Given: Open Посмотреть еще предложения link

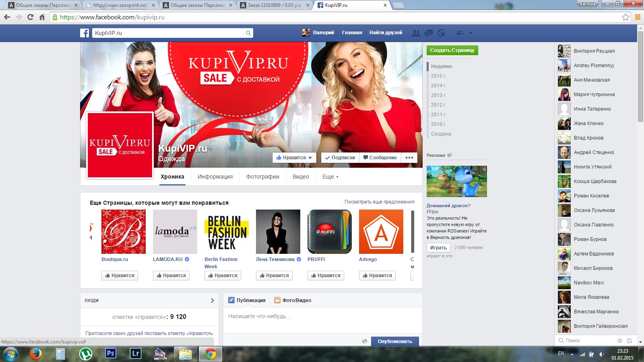Looking at the screenshot, I should [379, 202].
